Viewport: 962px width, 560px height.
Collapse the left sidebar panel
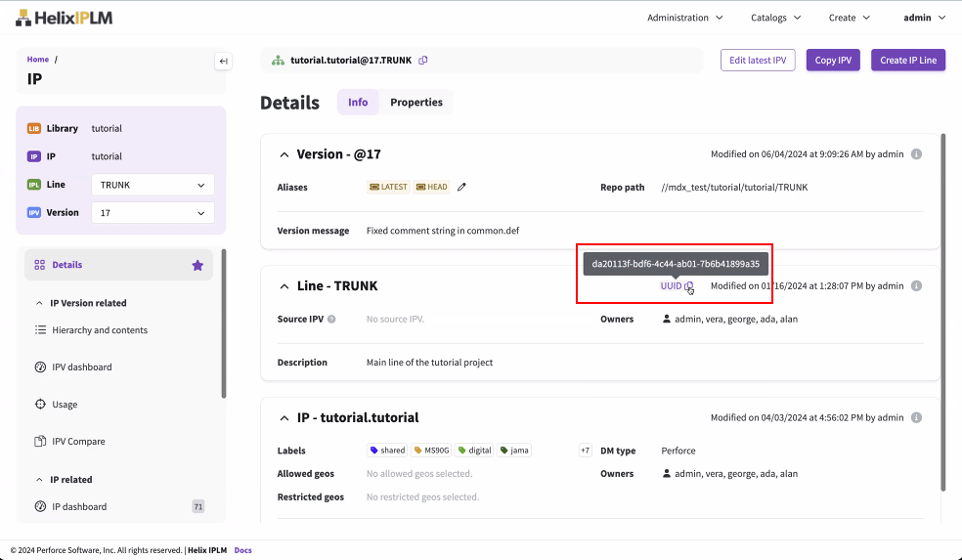tap(223, 62)
